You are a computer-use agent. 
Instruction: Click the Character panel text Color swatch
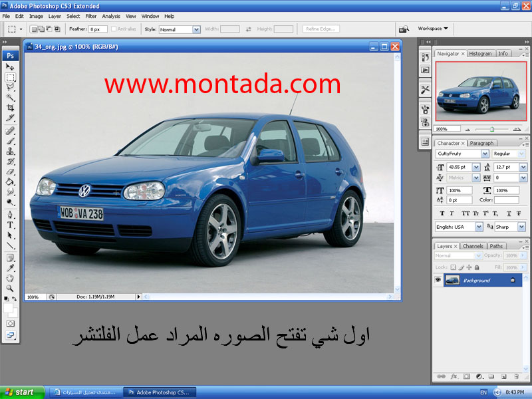point(506,200)
